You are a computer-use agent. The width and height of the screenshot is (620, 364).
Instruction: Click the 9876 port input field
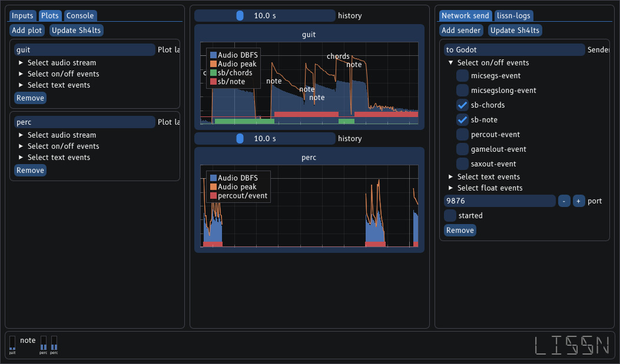499,201
